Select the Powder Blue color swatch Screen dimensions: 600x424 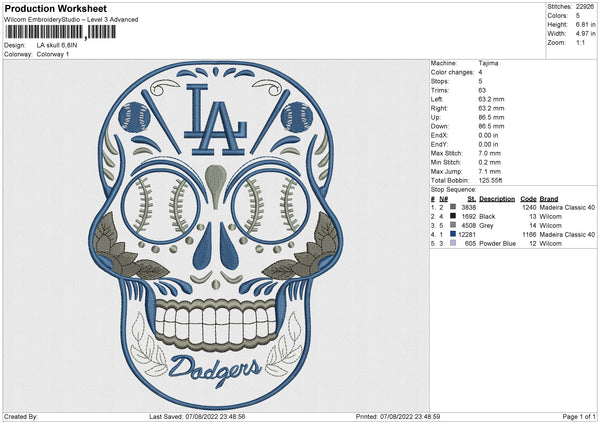point(454,243)
